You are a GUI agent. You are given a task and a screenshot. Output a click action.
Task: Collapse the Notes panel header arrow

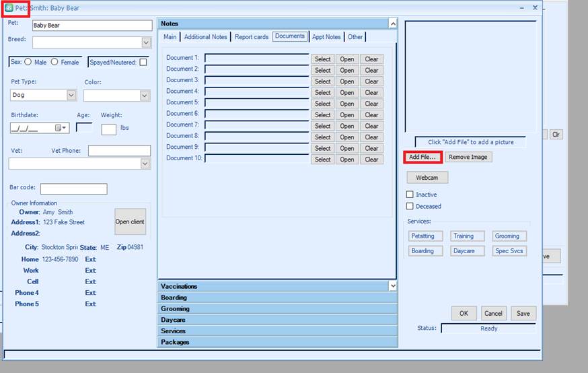pos(393,24)
